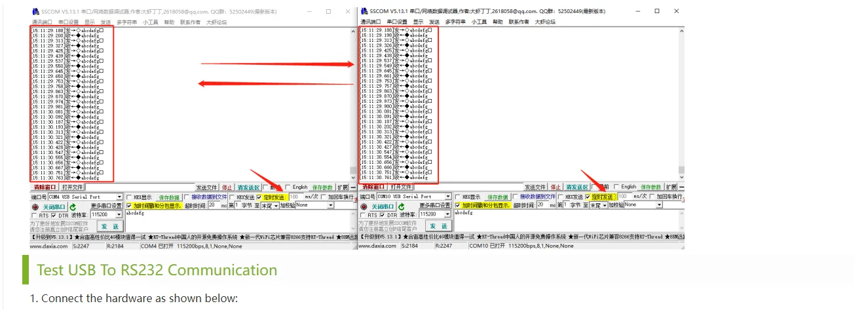Click 保存参数 button in COM4 window
This screenshot has height=310, width=868.
[323, 187]
